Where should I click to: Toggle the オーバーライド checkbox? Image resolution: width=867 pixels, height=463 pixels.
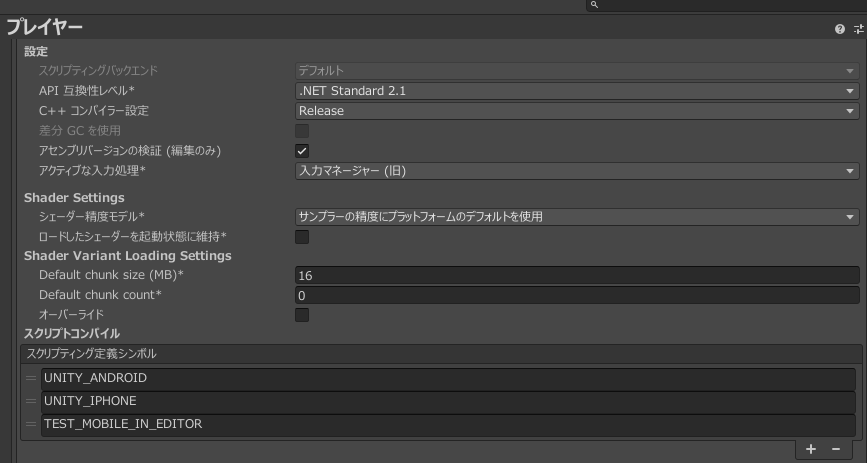[x=302, y=315]
